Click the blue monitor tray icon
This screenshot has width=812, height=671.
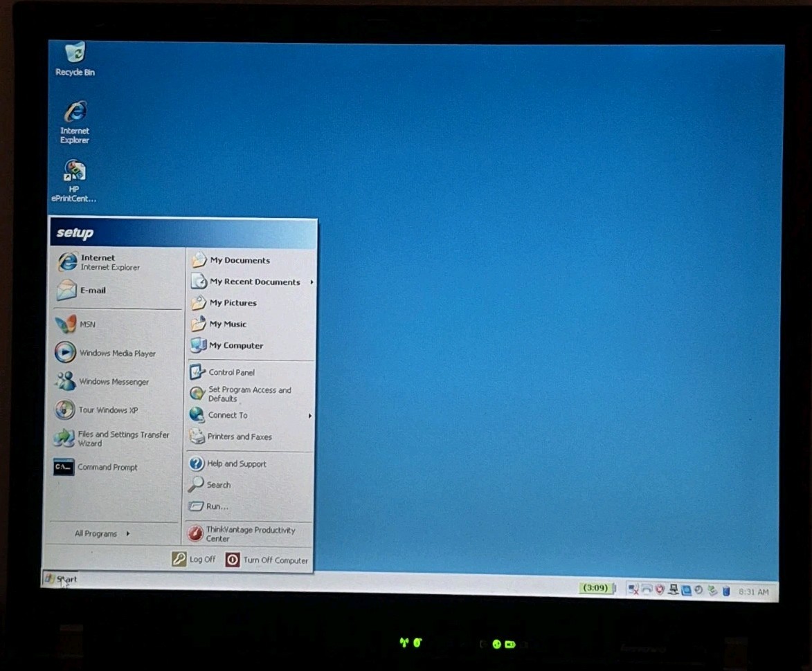coord(686,590)
